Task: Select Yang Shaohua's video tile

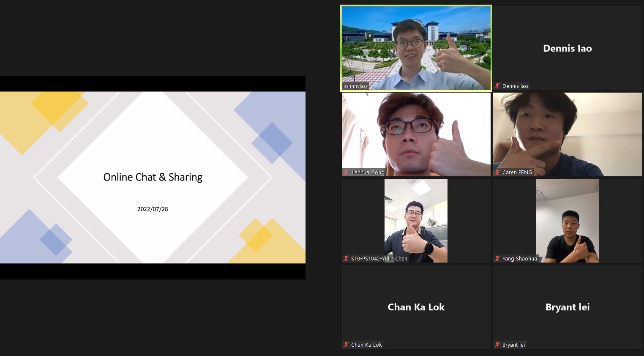Action: tap(567, 221)
